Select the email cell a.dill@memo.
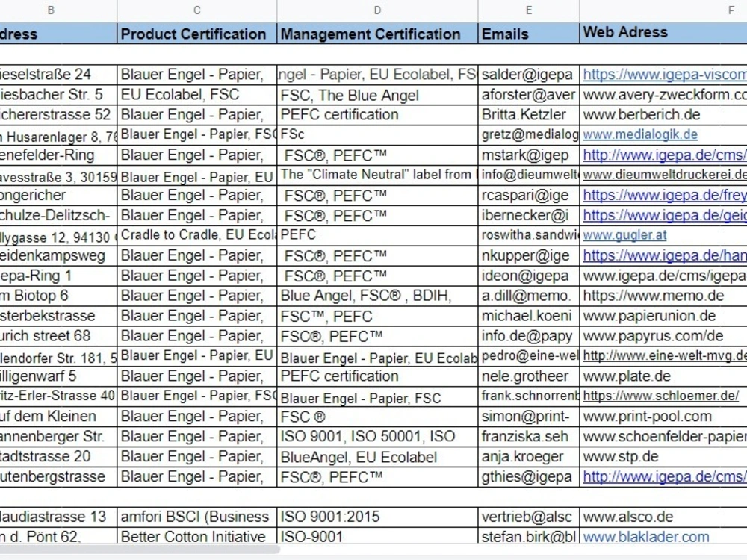The width and height of the screenshot is (747, 560). pos(529,296)
